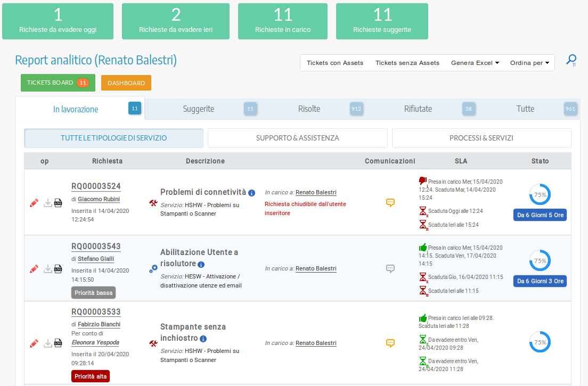Filter by Processi & Servizi service type
This screenshot has height=386, width=588.
481,138
